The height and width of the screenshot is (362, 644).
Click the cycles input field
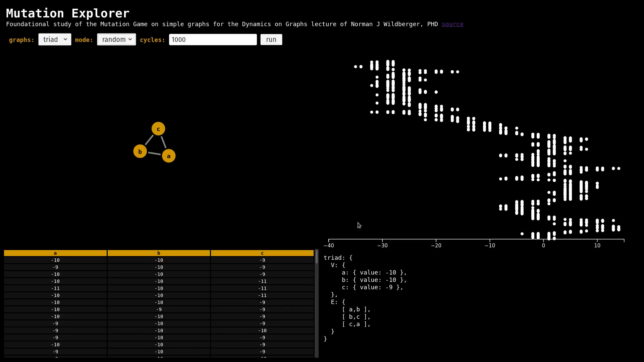click(213, 40)
